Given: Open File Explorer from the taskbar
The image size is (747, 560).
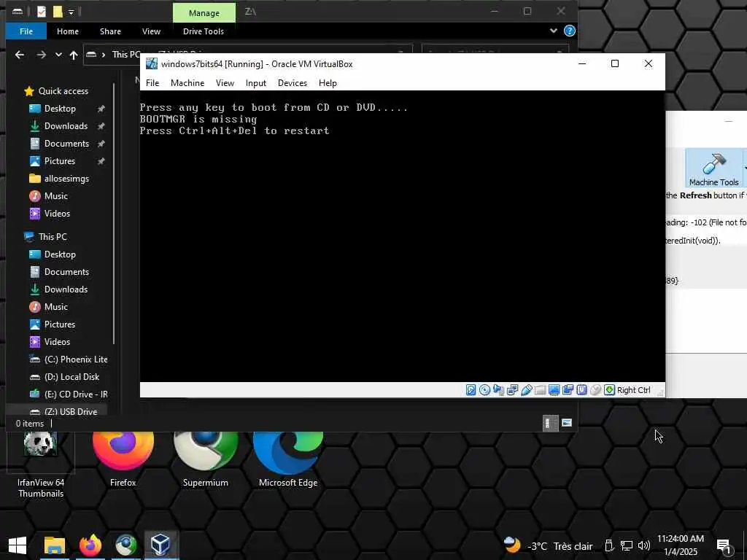Looking at the screenshot, I should pyautogui.click(x=54, y=545).
